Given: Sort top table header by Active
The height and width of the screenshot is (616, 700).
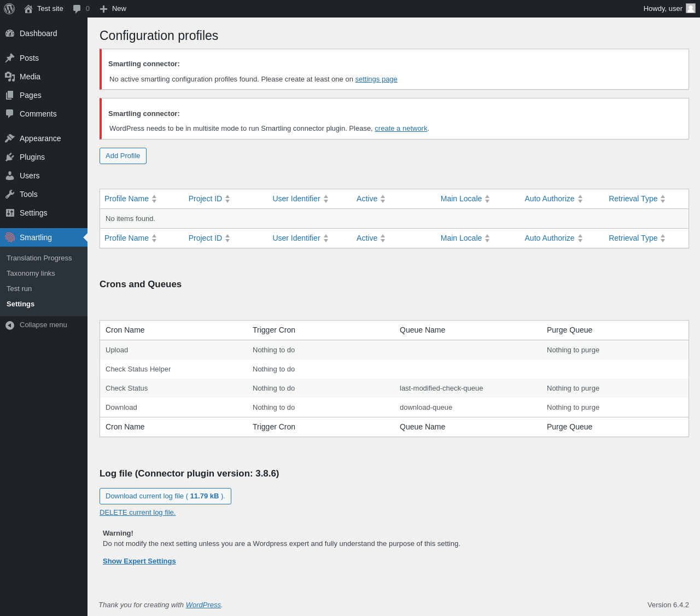Looking at the screenshot, I should (x=367, y=199).
